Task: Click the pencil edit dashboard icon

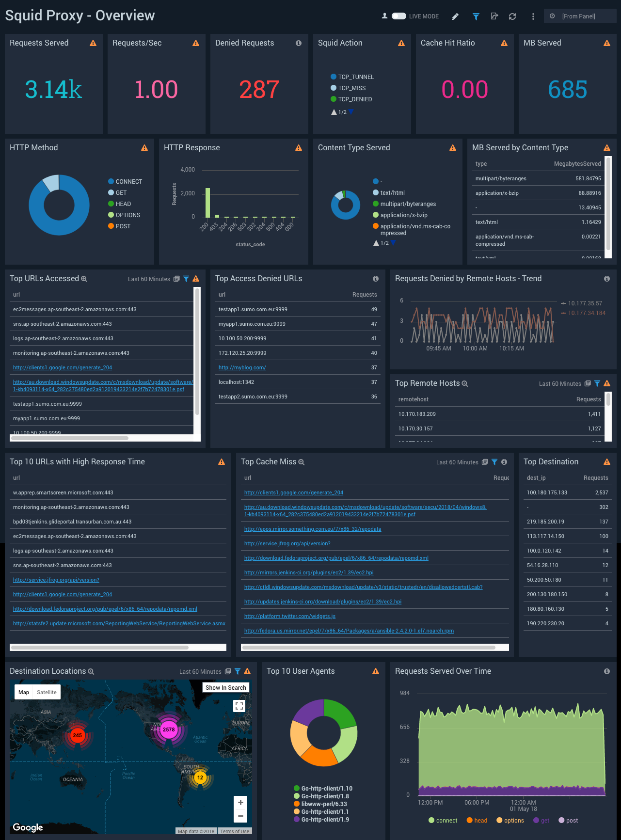Action: tap(455, 16)
